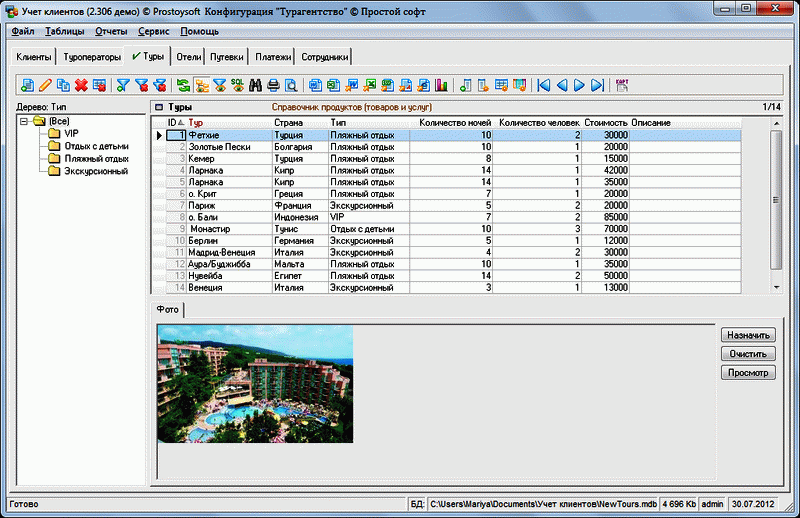Select Экскурсионный folder in the tree
This screenshot has width=800, height=518.
[x=96, y=171]
